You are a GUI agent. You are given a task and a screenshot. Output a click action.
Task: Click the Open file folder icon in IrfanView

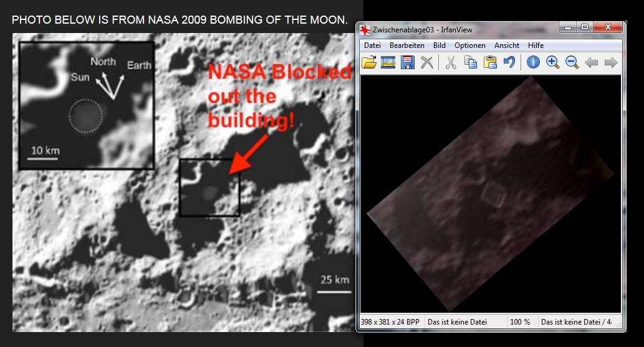(x=369, y=62)
